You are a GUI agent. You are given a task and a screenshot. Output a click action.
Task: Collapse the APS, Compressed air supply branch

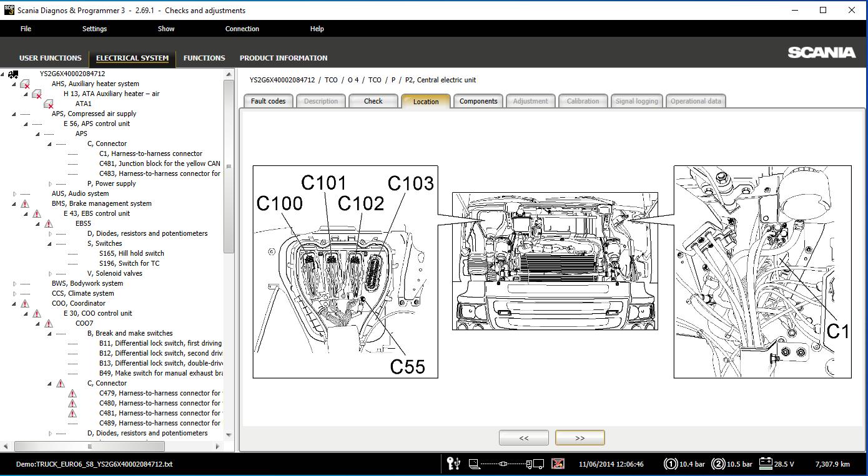pos(15,113)
